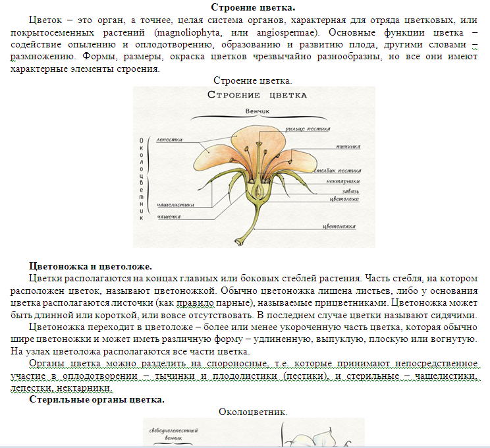This screenshot has width=490, height=448.
Task: Click the 'лепестки' label in the diagram
Action: [x=169, y=140]
